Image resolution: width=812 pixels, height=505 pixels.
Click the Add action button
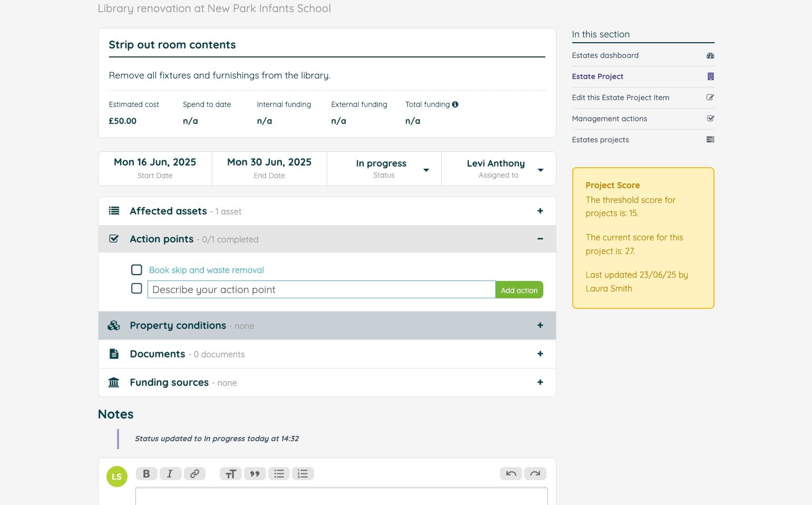pyautogui.click(x=519, y=290)
